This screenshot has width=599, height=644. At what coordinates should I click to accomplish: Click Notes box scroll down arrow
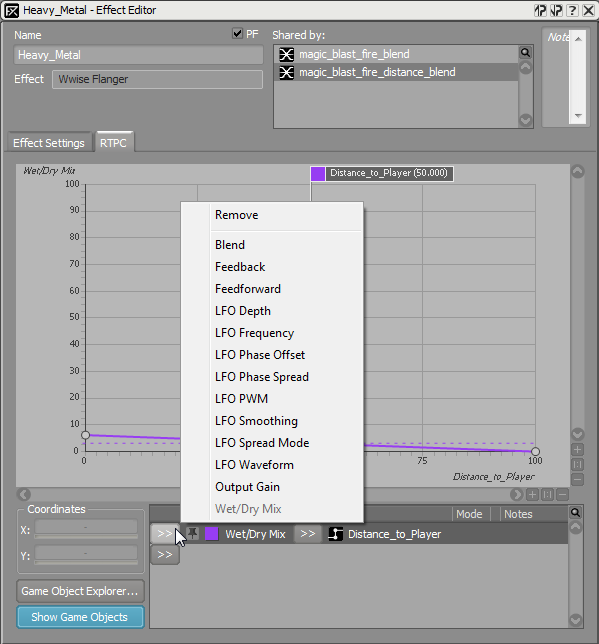click(x=578, y=115)
